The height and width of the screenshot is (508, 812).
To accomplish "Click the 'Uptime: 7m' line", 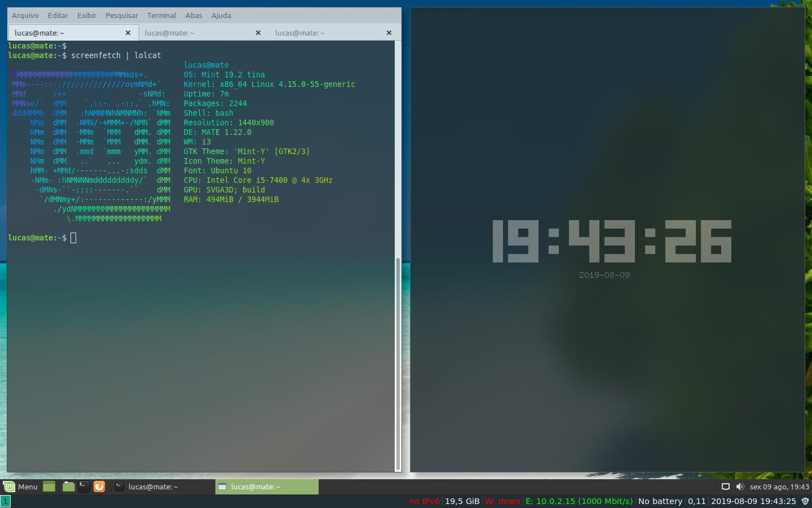I will click(x=206, y=94).
